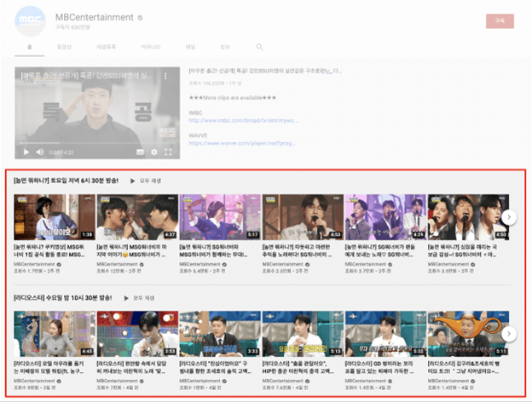The image size is (532, 402).
Task: Click title 'GD 병이라는 꼬리표'
Action: pos(379,367)
